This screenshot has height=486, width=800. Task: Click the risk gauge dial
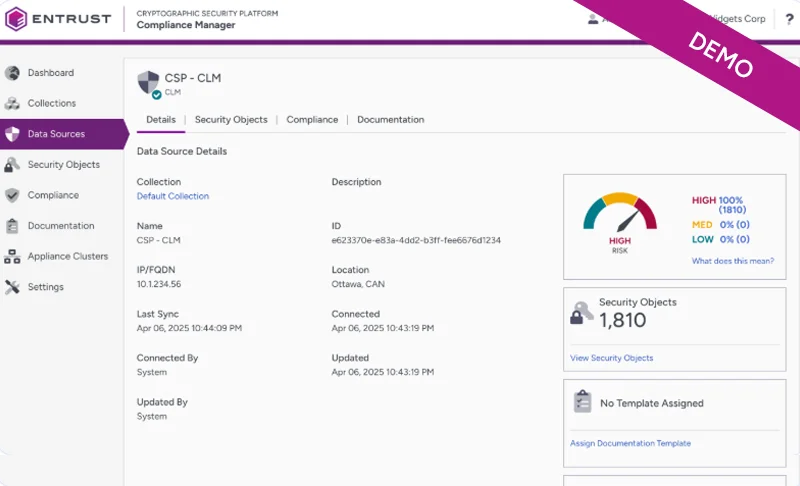coord(620,212)
